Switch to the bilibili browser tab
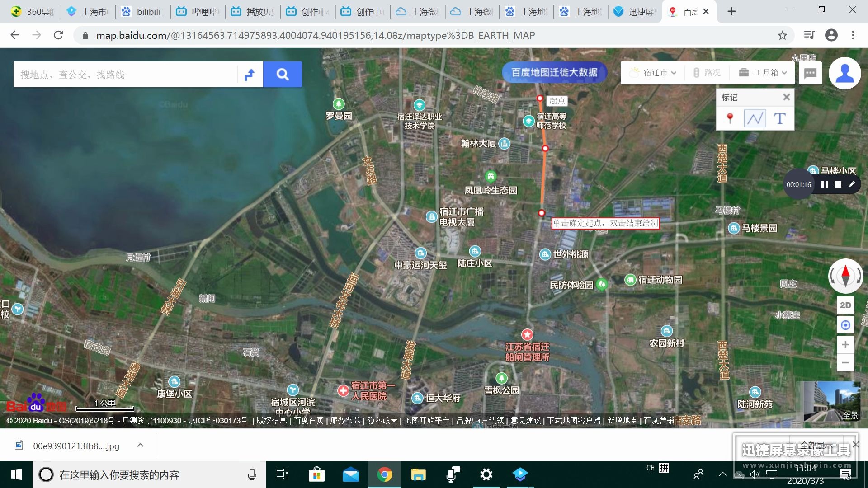 pyautogui.click(x=143, y=12)
